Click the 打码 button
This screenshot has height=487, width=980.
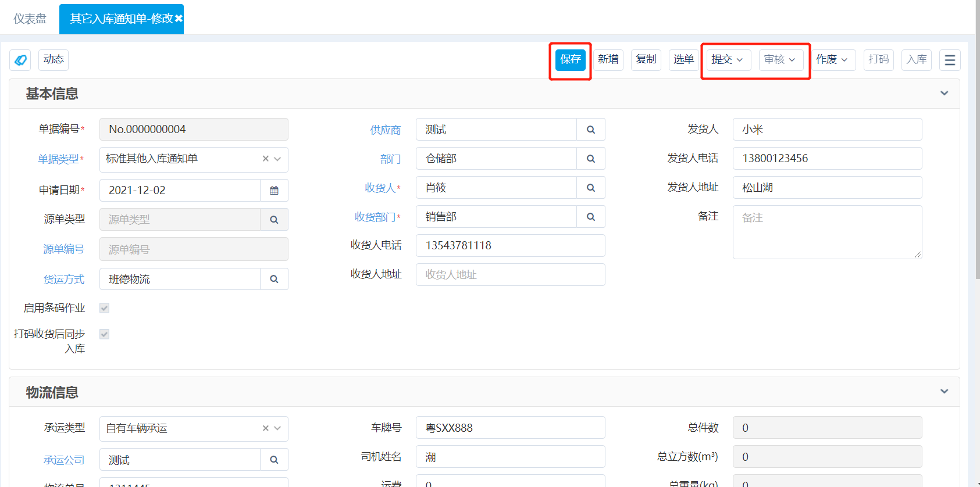coord(879,59)
